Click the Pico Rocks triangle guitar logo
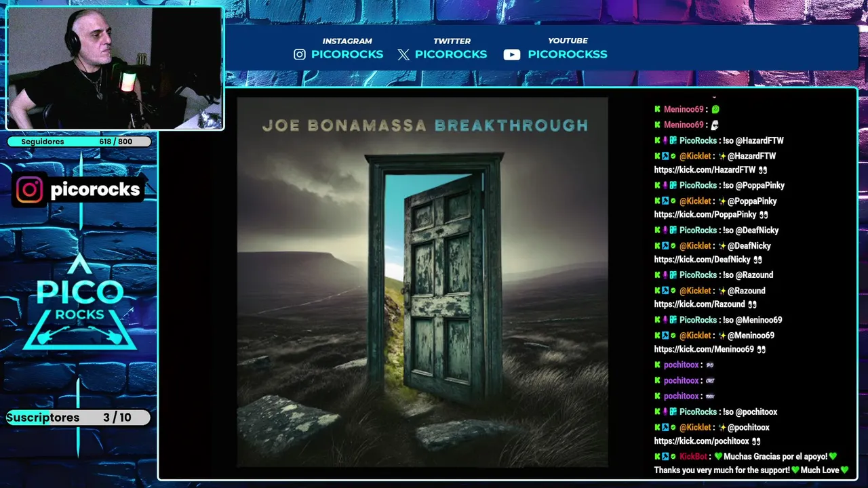 click(80, 302)
